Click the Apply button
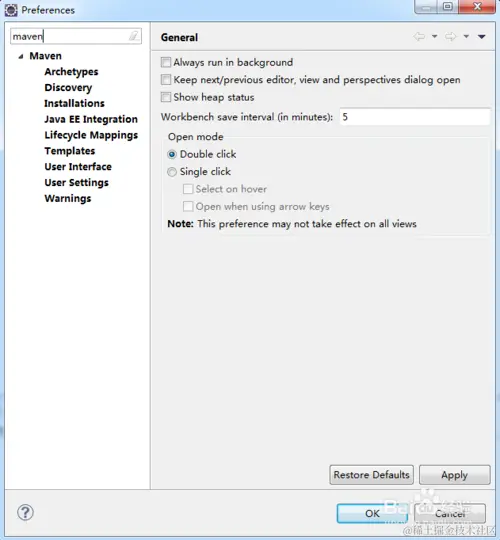 pos(455,475)
